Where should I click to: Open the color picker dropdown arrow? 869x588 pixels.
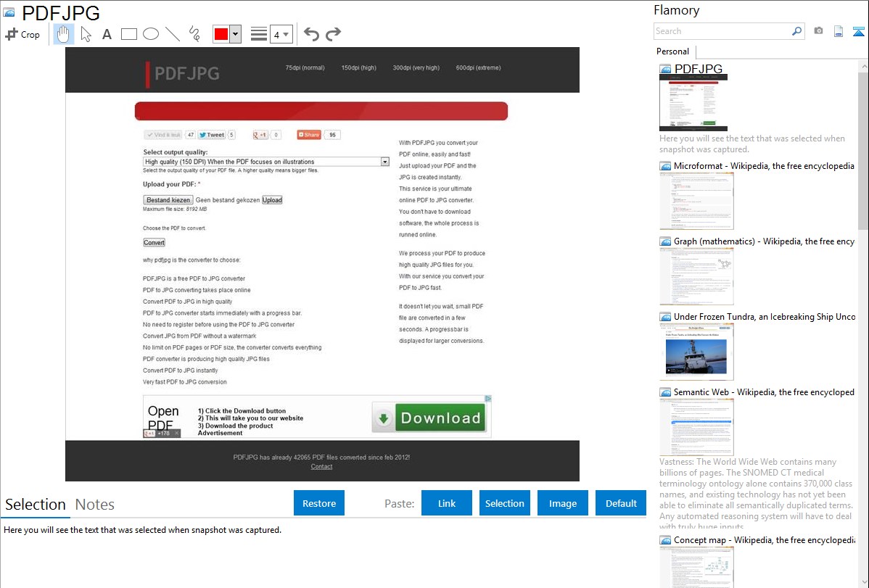pyautogui.click(x=235, y=34)
